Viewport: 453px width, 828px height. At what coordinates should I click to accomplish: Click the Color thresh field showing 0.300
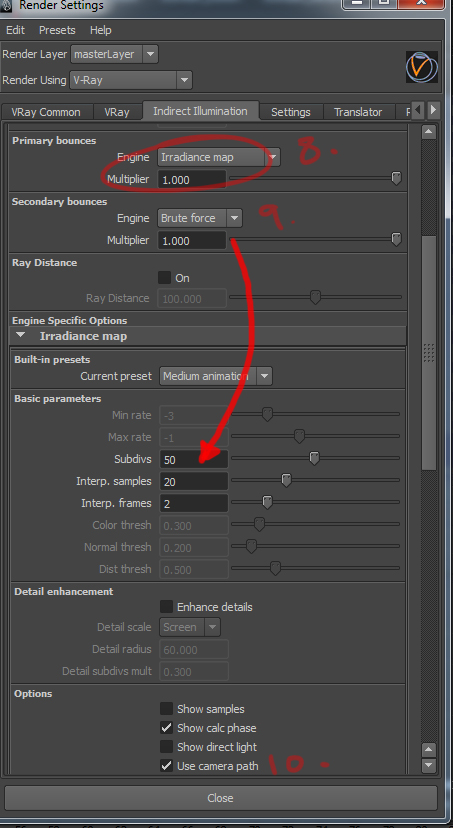pos(194,525)
